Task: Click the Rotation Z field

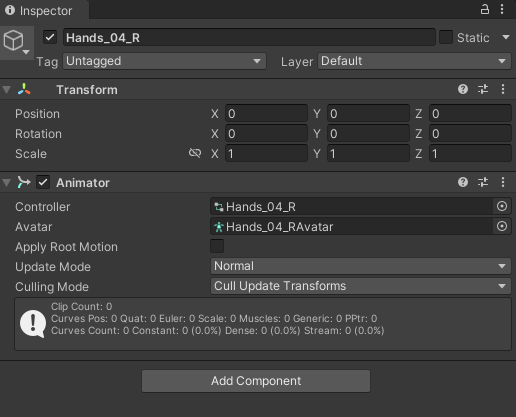Action: click(x=470, y=134)
